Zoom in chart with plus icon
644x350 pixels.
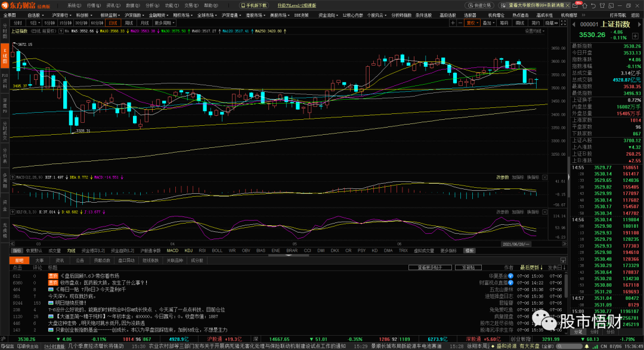[453, 23]
